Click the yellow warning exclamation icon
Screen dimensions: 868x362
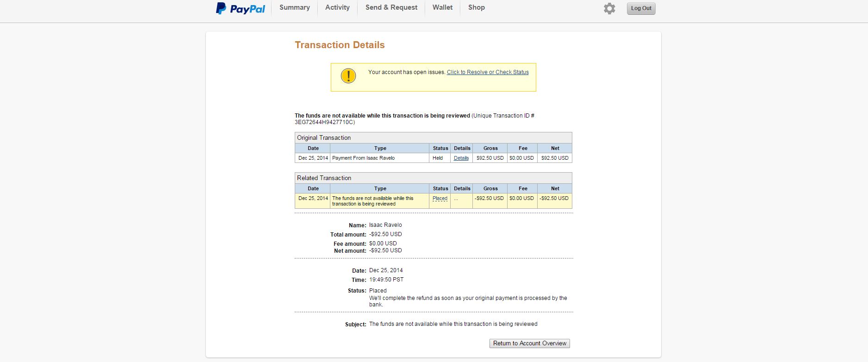(x=348, y=76)
